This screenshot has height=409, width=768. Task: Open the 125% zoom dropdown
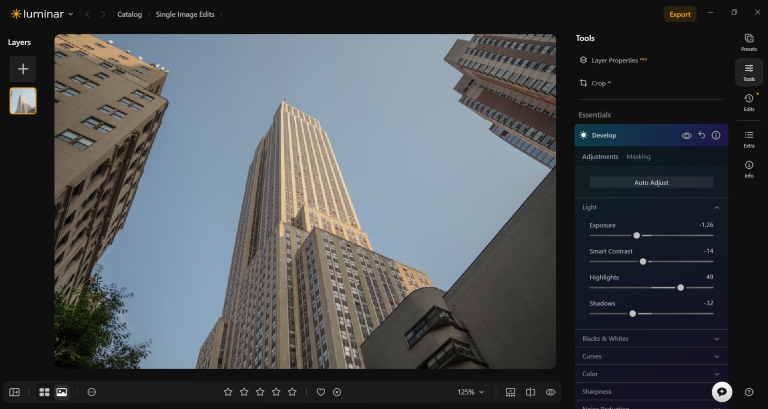coord(471,392)
